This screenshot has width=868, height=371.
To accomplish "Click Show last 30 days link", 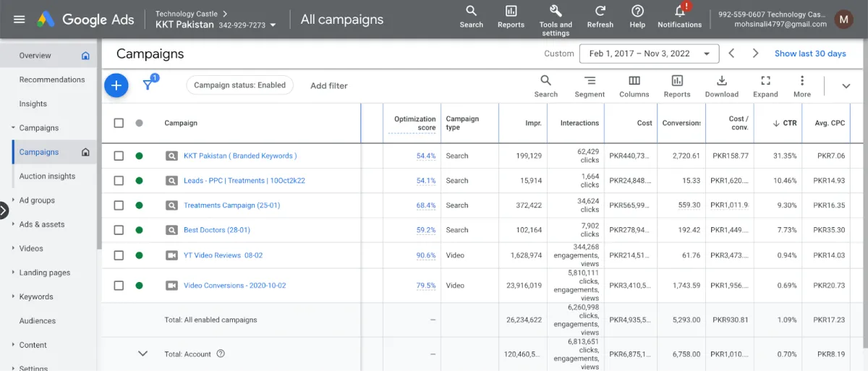I will tap(809, 54).
